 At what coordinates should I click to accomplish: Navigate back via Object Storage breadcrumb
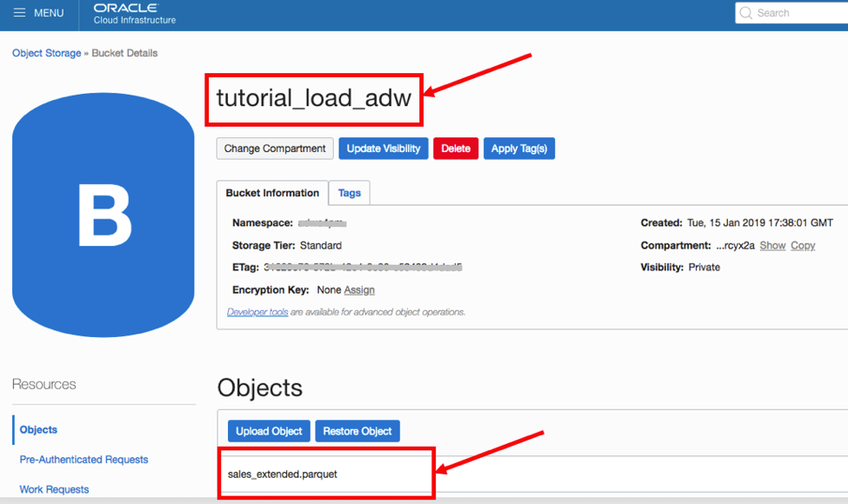[46, 53]
